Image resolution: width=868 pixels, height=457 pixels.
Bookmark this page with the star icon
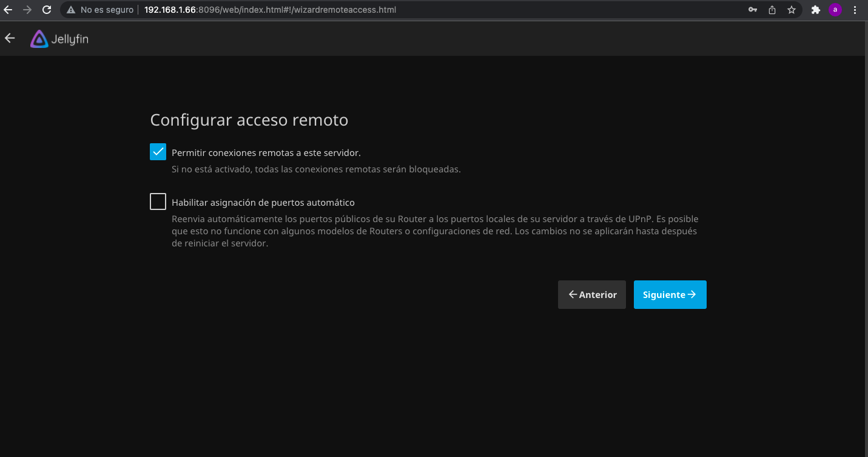click(x=791, y=10)
